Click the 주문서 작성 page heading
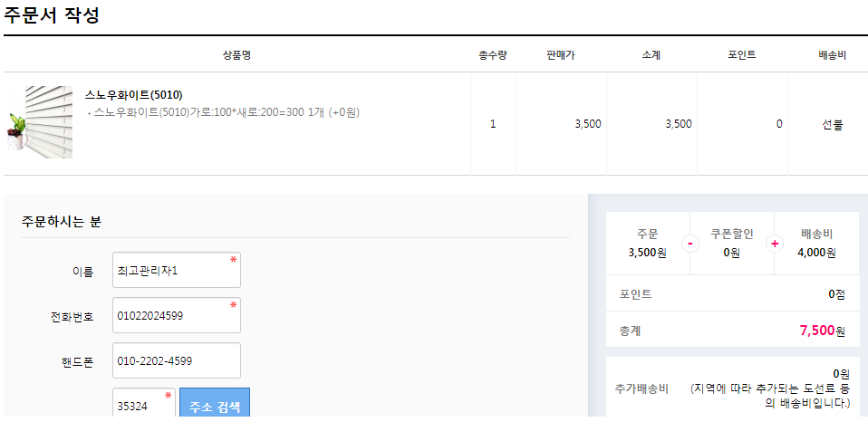868x441 pixels. 52,15
